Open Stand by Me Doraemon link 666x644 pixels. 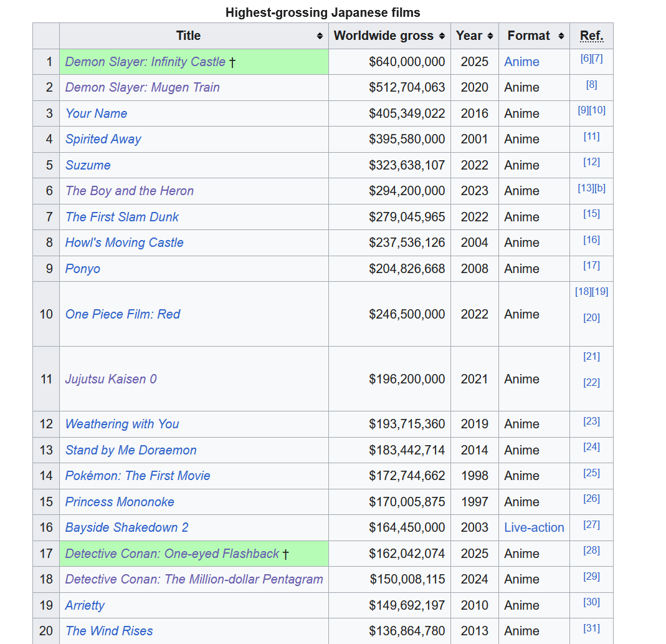click(x=131, y=450)
